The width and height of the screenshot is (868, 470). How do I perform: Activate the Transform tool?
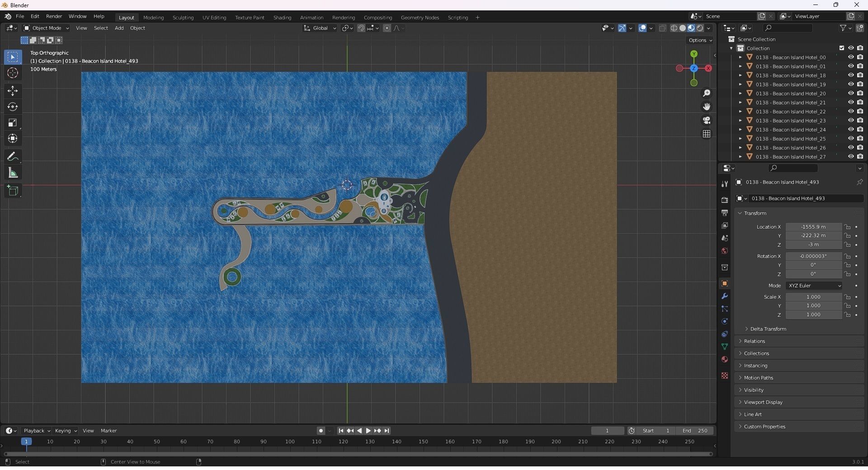13,139
